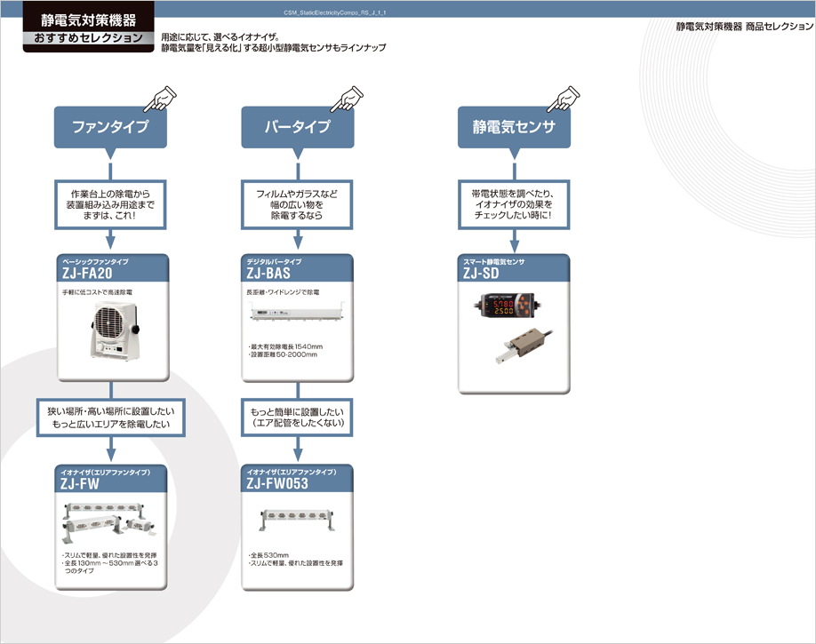Open the ZJ-FW053 product title
This screenshot has width=816, height=644.
coord(277,484)
